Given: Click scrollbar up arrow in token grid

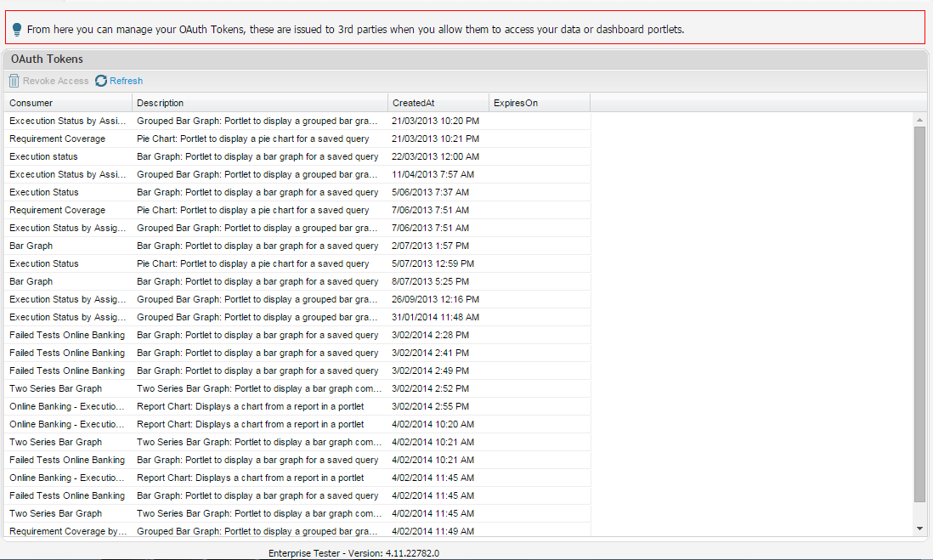Looking at the screenshot, I should click(919, 120).
